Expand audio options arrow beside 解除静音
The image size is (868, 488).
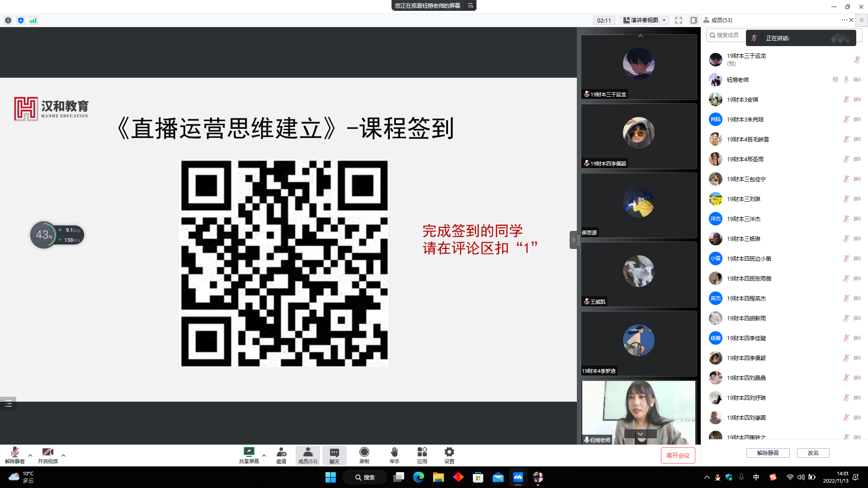coord(30,455)
